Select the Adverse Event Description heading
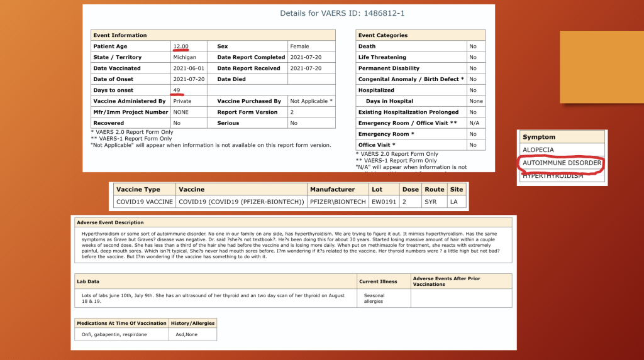 click(x=110, y=222)
